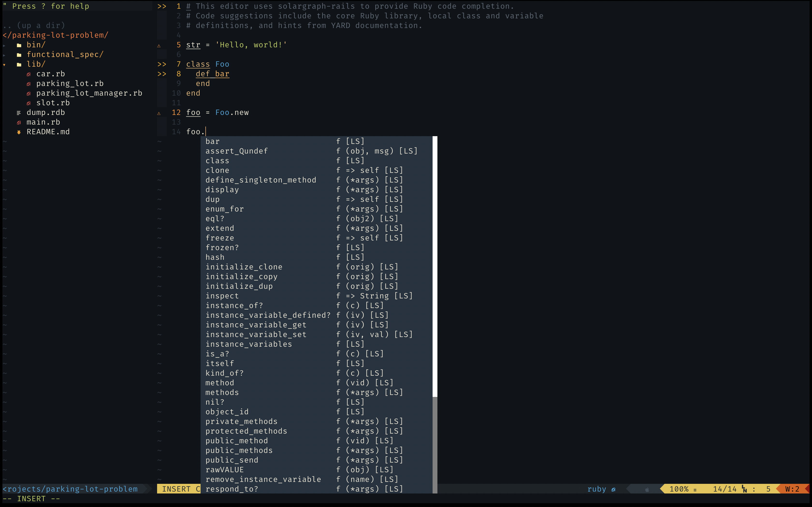Viewport: 812px width, 507px height.
Task: Click the warning sign on line 12
Action: click(159, 113)
